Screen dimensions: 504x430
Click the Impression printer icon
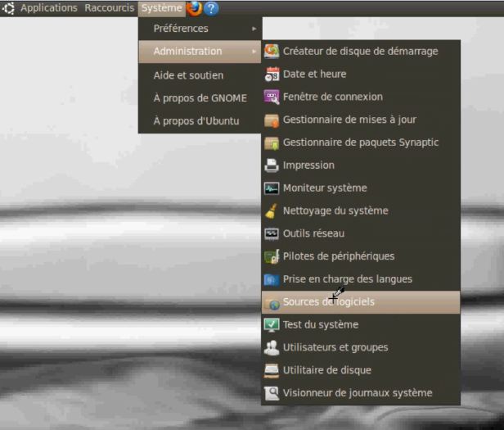pos(272,165)
